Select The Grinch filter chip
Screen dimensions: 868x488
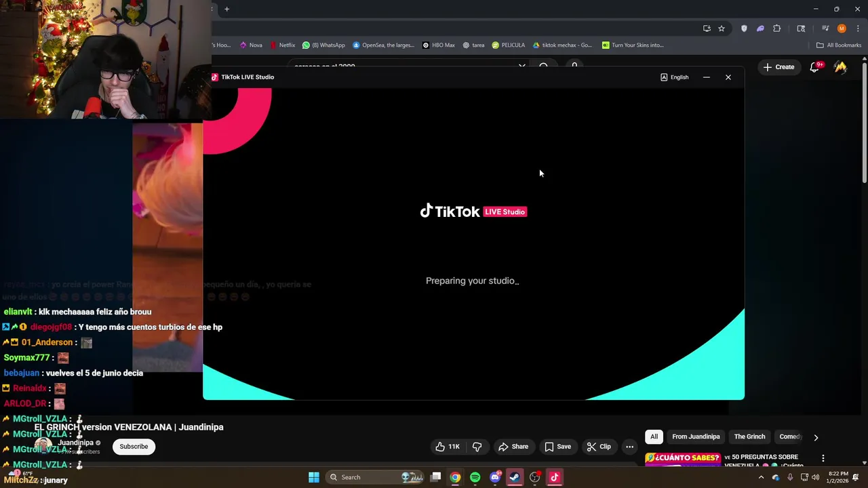[x=749, y=437]
